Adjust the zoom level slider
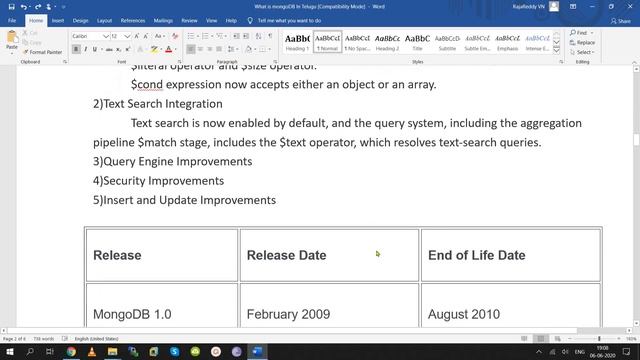 (599, 339)
